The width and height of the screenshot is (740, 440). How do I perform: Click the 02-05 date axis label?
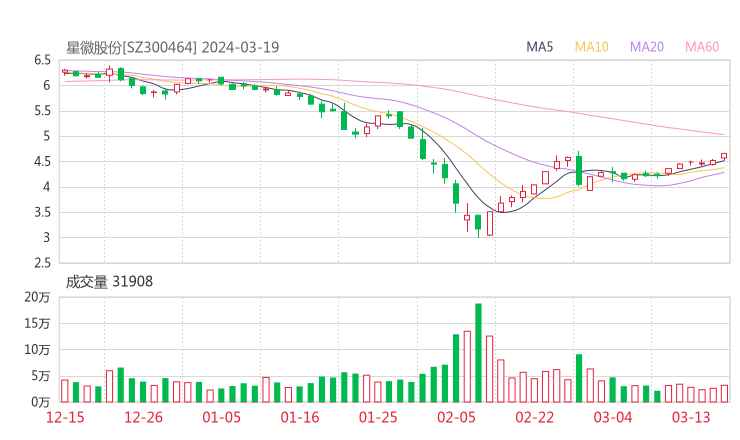point(456,417)
